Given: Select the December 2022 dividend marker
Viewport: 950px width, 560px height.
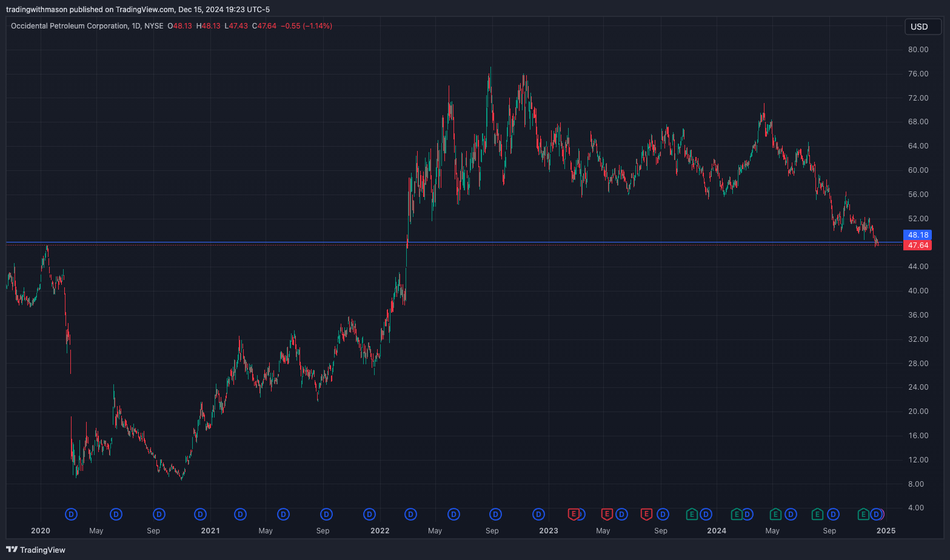Looking at the screenshot, I should click(x=538, y=515).
